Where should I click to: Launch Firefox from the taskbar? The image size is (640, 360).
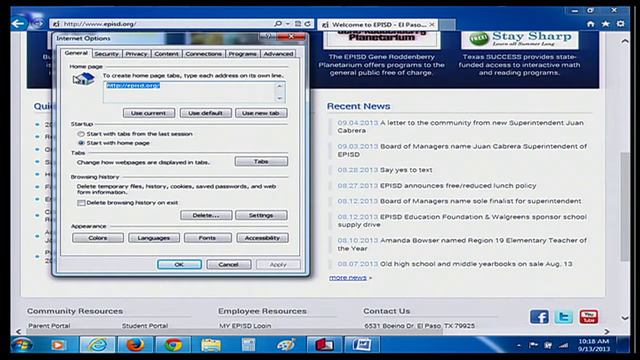(x=135, y=345)
